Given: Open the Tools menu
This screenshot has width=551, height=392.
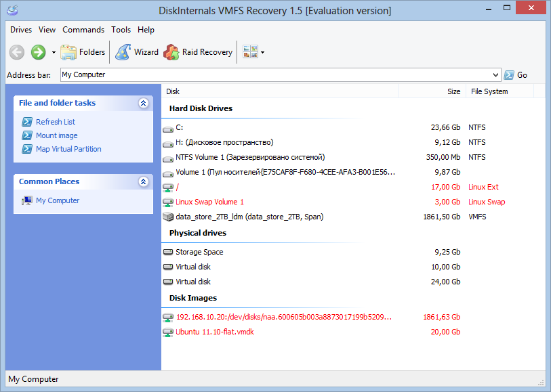Looking at the screenshot, I should [121, 30].
